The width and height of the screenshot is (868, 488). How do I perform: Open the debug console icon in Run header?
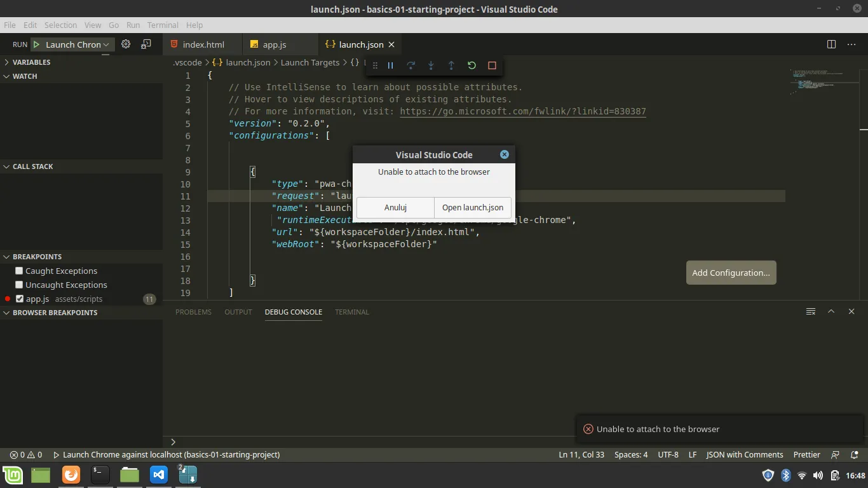click(146, 44)
